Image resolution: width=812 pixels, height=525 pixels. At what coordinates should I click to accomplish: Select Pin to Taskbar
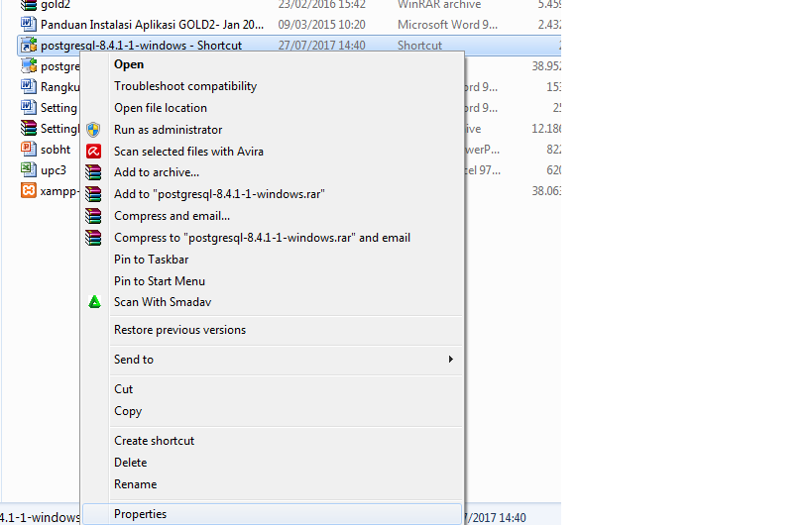coord(272,260)
